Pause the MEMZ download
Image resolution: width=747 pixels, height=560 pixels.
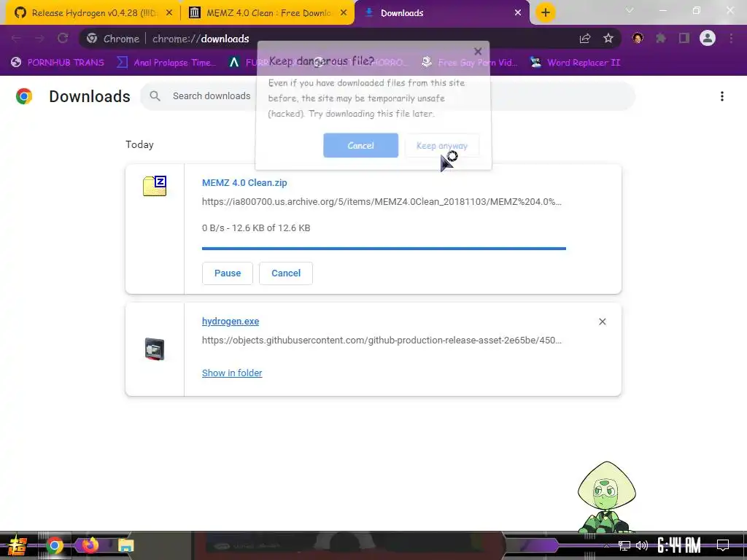click(228, 273)
